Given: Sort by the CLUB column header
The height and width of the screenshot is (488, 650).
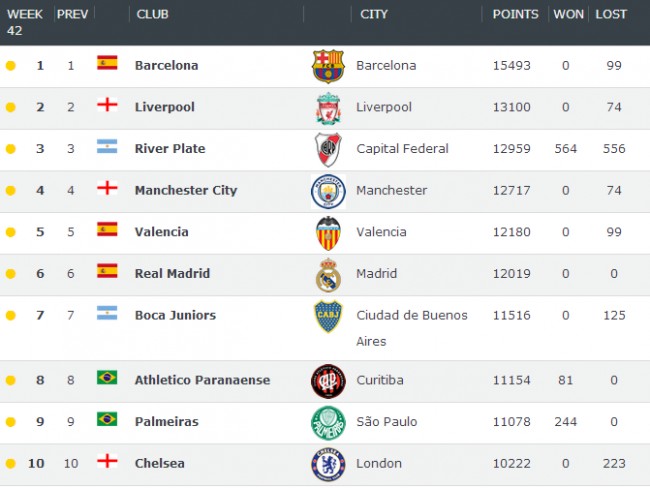Looking at the screenshot, I should point(153,14).
